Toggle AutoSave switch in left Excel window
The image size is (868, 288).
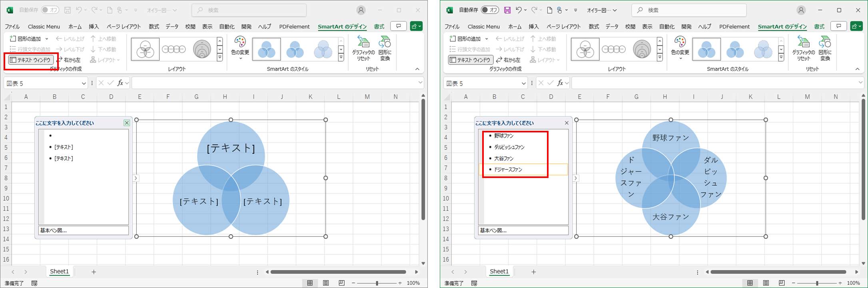point(50,10)
